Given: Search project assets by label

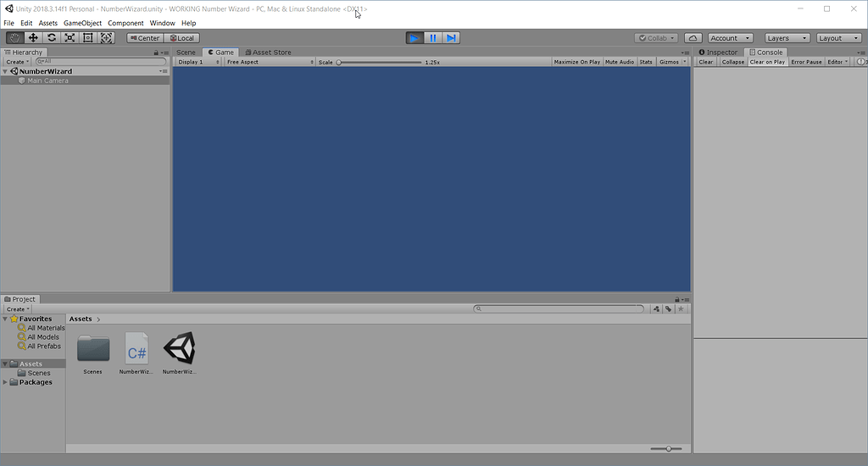Looking at the screenshot, I should tap(669, 308).
